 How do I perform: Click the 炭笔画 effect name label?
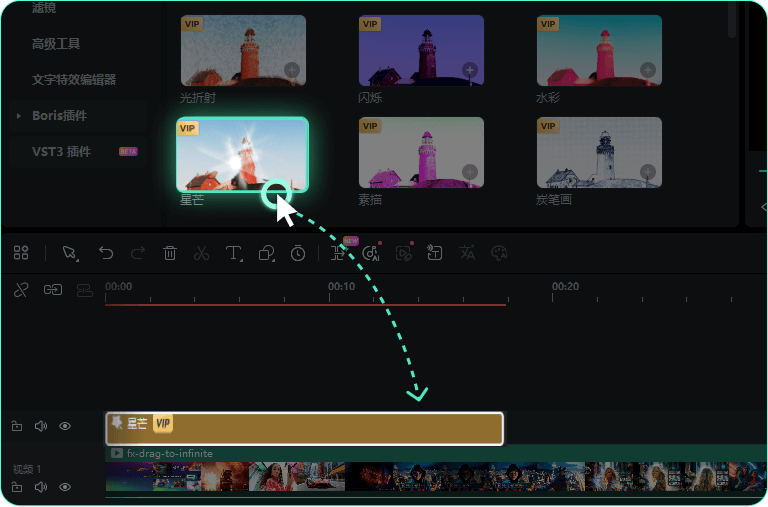(x=553, y=200)
